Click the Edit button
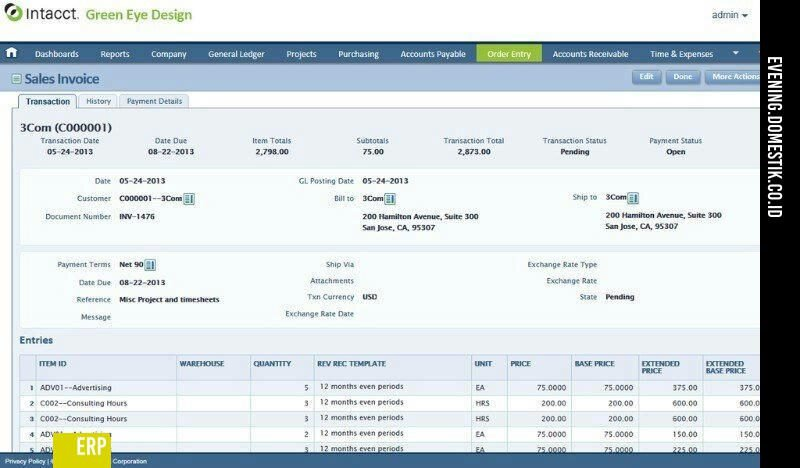 646,77
